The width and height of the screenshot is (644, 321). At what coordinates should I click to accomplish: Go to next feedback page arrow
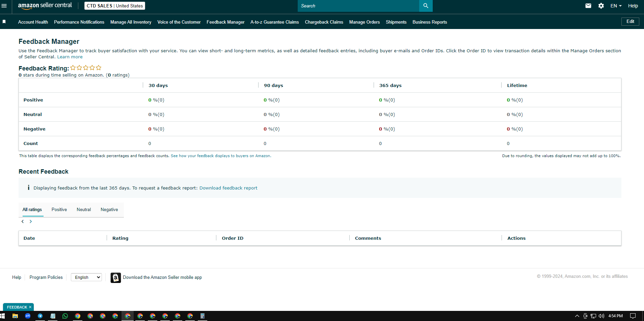pyautogui.click(x=31, y=222)
